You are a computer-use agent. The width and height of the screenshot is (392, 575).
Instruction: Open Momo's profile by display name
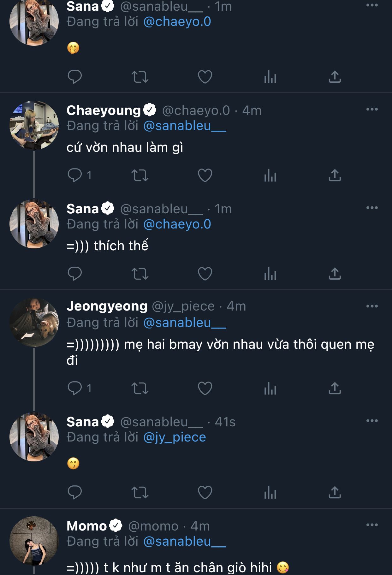tap(87, 526)
